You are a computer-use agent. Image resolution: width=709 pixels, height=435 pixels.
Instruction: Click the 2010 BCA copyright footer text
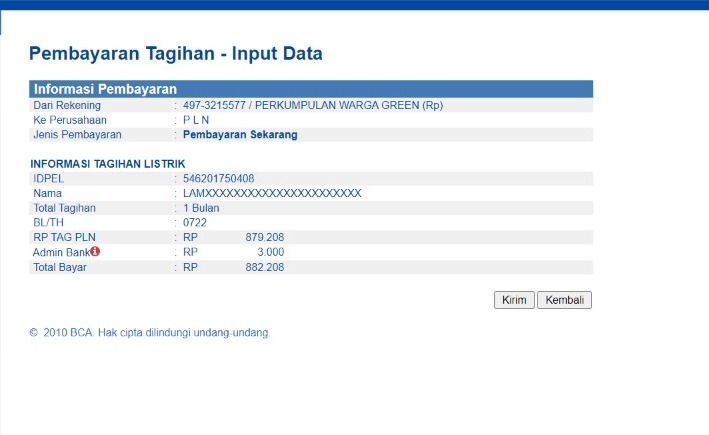[150, 332]
